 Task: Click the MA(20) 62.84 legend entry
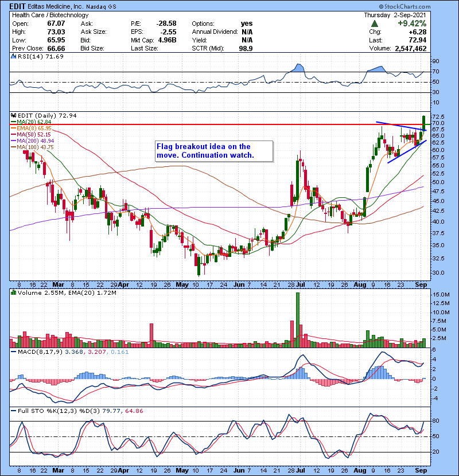coord(32,122)
